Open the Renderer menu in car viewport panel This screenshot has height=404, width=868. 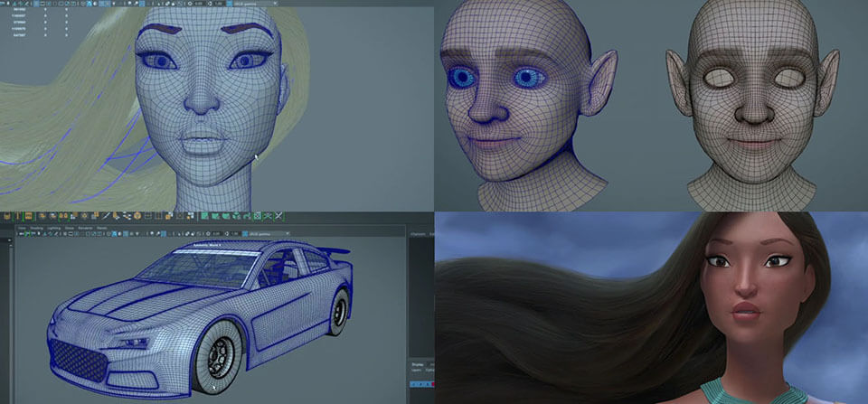(x=85, y=228)
